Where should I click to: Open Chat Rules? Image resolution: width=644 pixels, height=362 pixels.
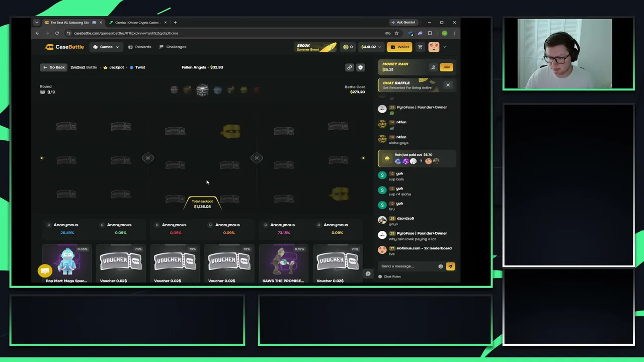pos(389,277)
